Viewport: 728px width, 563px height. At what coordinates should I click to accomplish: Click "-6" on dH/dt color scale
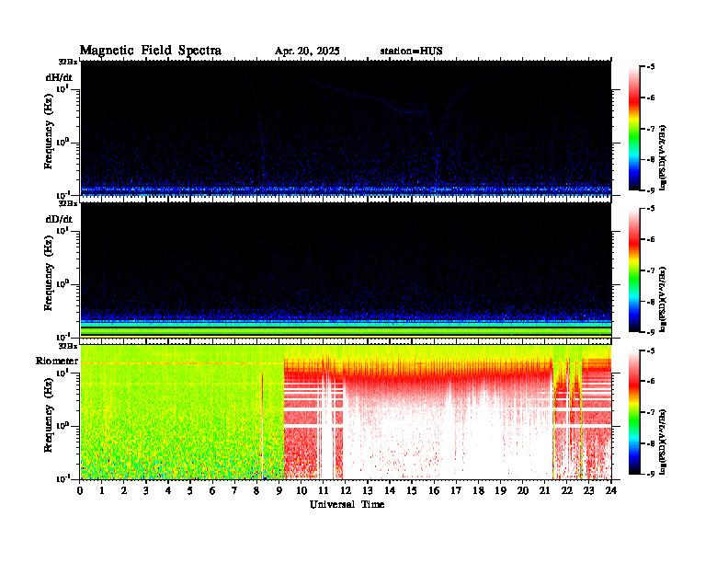pyautogui.click(x=651, y=98)
